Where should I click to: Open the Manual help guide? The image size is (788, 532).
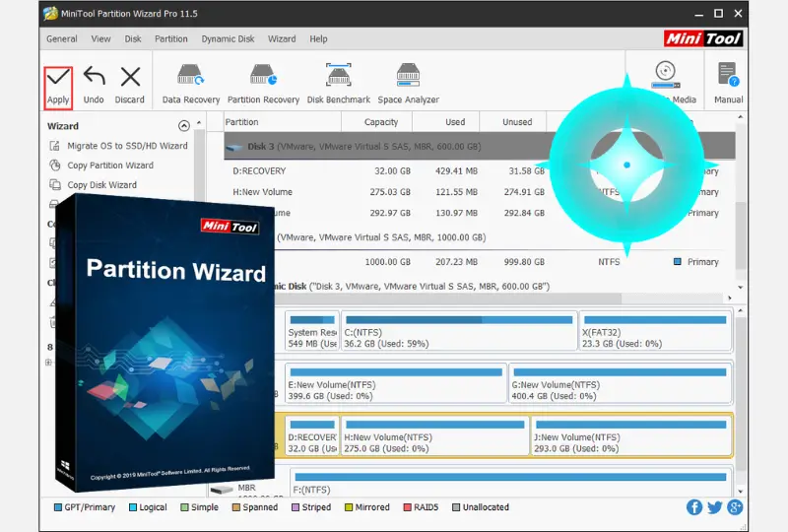tap(728, 84)
